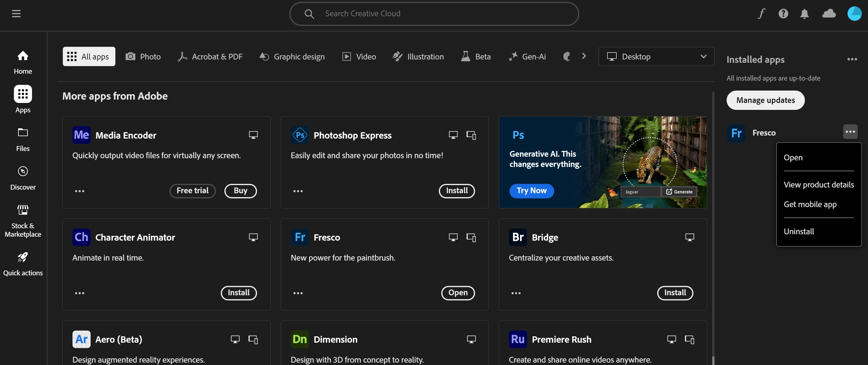Go to Stock & Marketplace
The height and width of the screenshot is (365, 868).
[23, 221]
